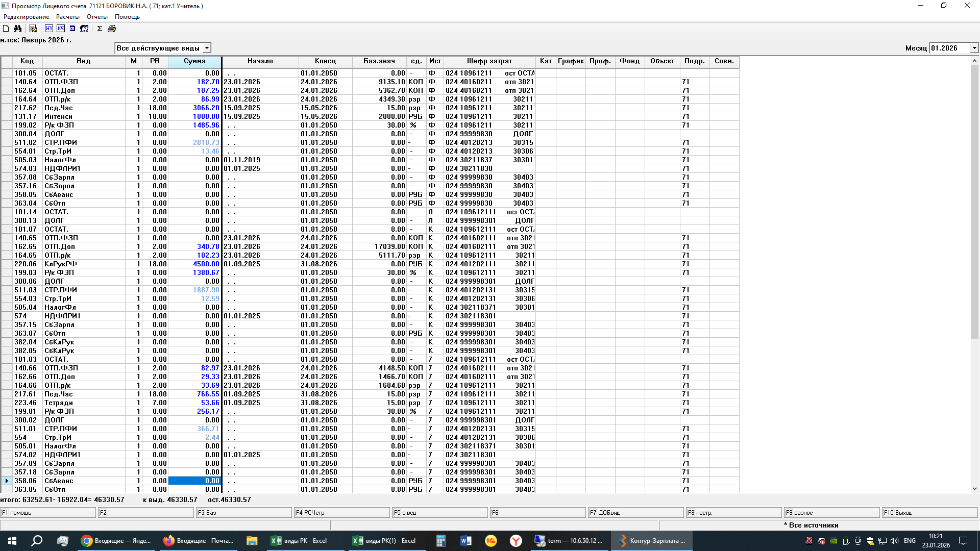Image resolution: width=980 pixels, height=551 pixels.
Task: Open the Месяц 01.2026 dropdown arrow
Action: (974, 48)
